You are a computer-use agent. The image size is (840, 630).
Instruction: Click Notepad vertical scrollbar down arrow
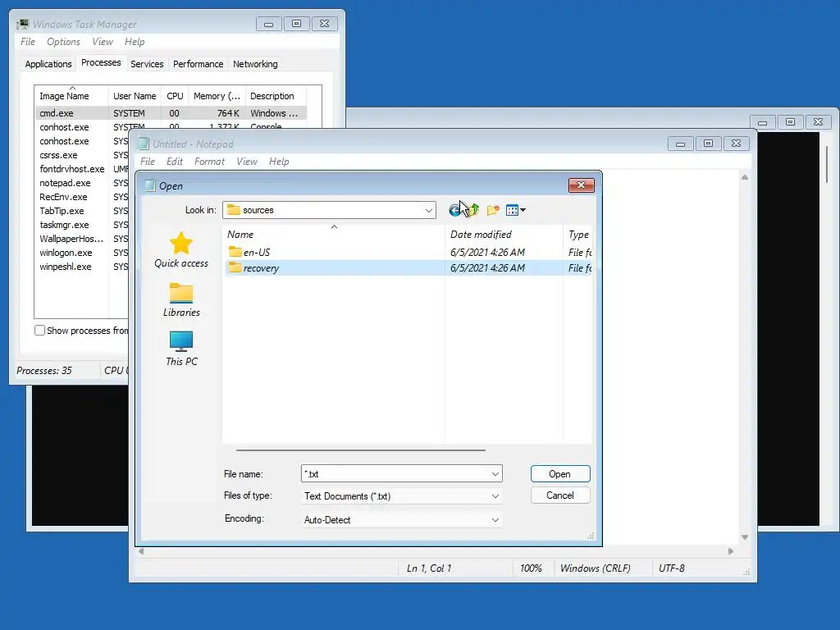coord(745,537)
